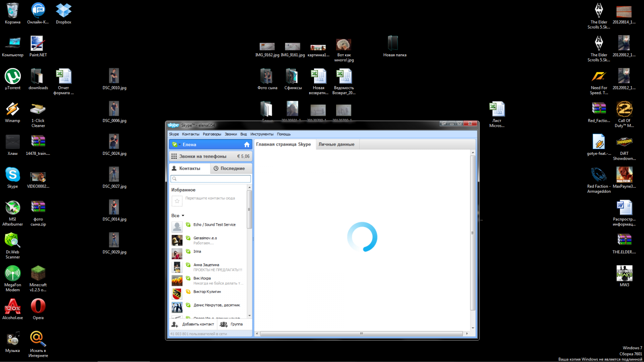Viewport: 644px width, 362px height.
Task: Expand the Все contact filter dropdown
Action: 183,216
